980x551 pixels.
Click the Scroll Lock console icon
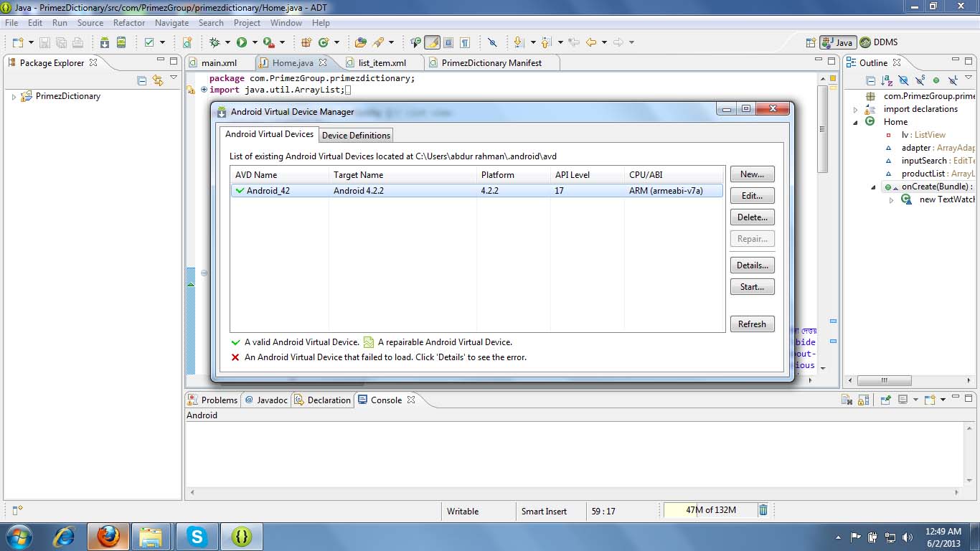[x=864, y=400]
